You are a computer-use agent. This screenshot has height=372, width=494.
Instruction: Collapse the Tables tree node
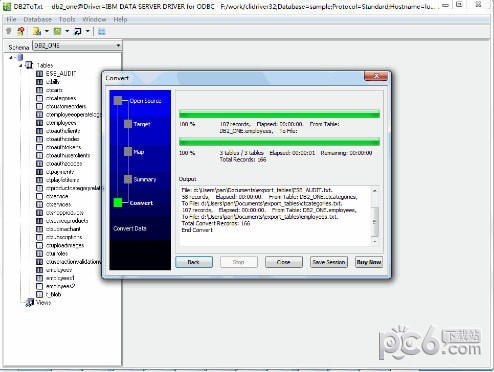[21, 66]
